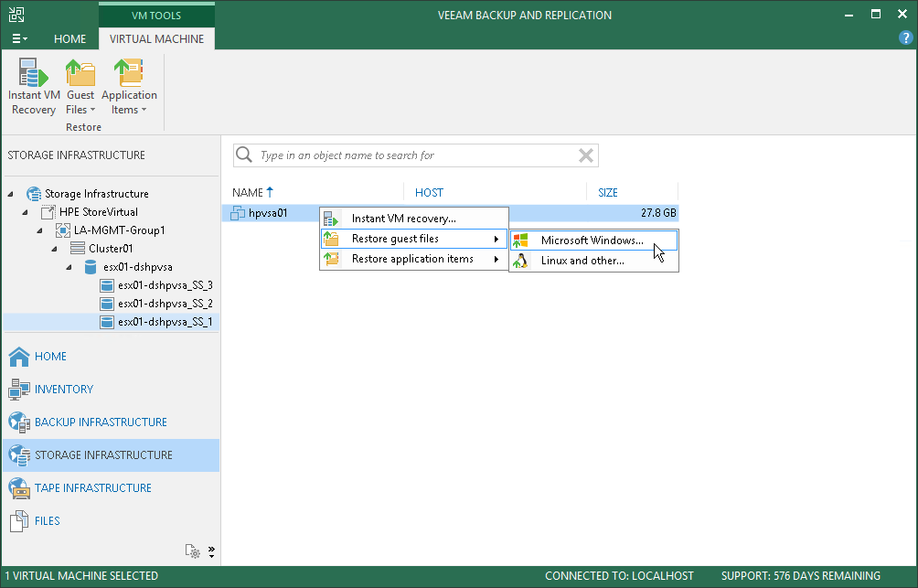
Task: Select the VIRTUAL MACHINE ribbon tab
Action: click(157, 38)
